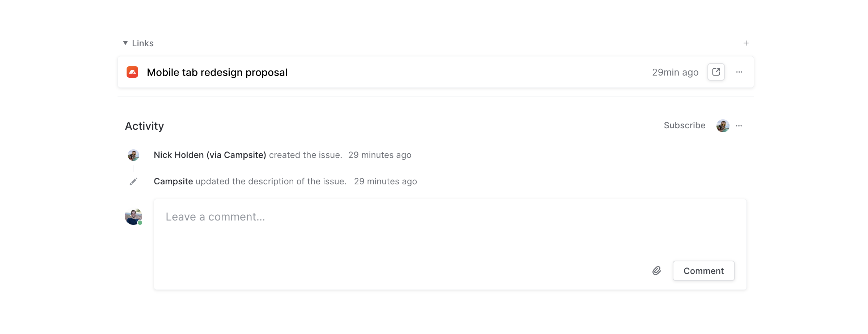The width and height of the screenshot is (868, 334).
Task: Click the Campsite logo in link row
Action: click(x=132, y=72)
